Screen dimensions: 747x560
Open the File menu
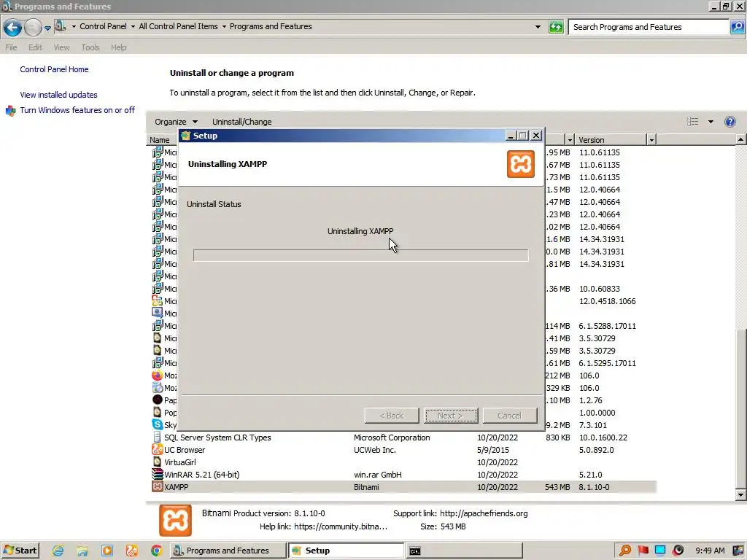11,47
